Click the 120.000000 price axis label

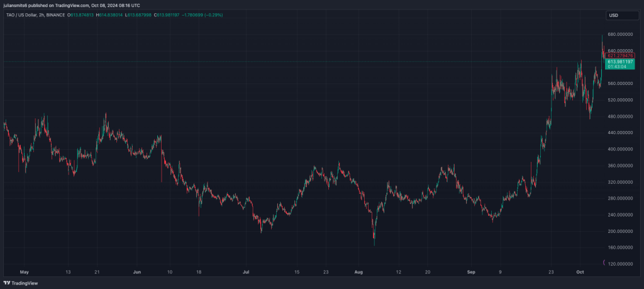tap(621, 264)
